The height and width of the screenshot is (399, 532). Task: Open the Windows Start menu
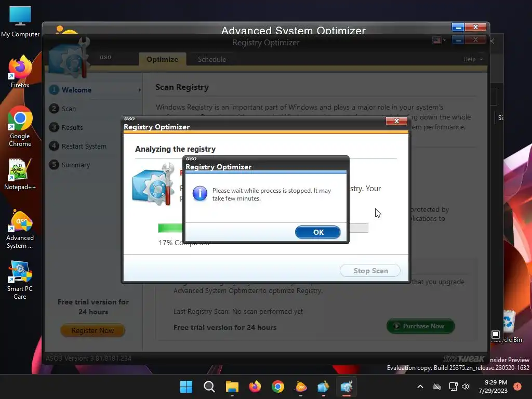(186, 387)
